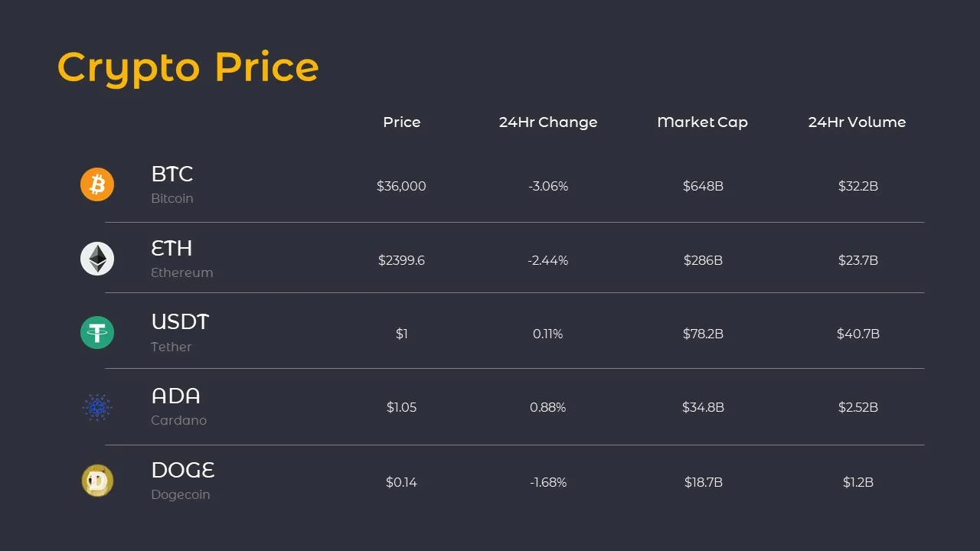Image resolution: width=980 pixels, height=551 pixels.
Task: Choose the DOGE ticker label
Action: 183,470
